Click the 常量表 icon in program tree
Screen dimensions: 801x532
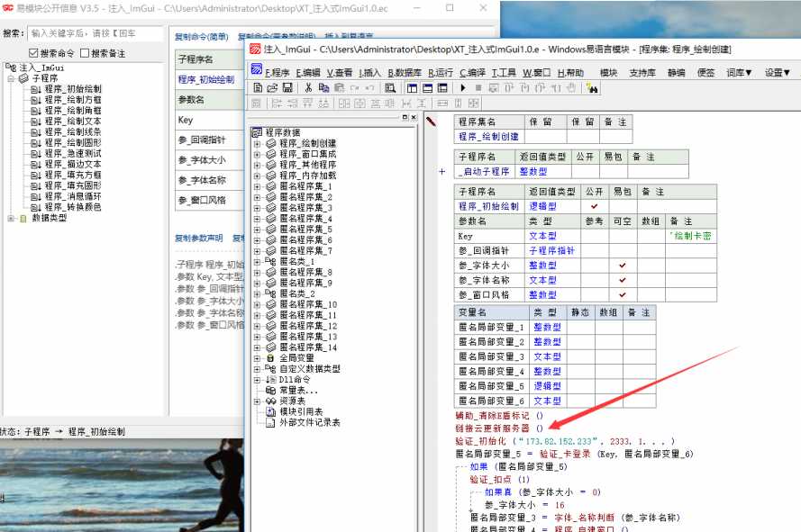(270, 390)
